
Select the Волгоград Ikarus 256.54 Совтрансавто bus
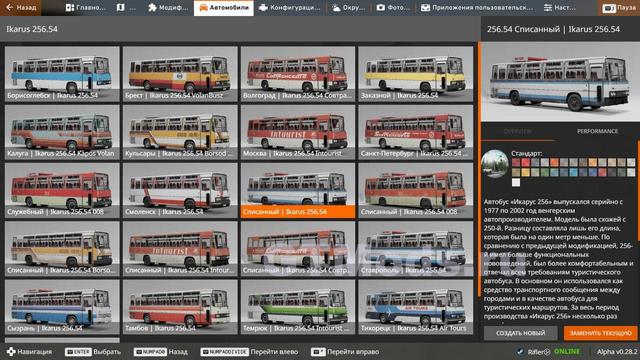298,74
